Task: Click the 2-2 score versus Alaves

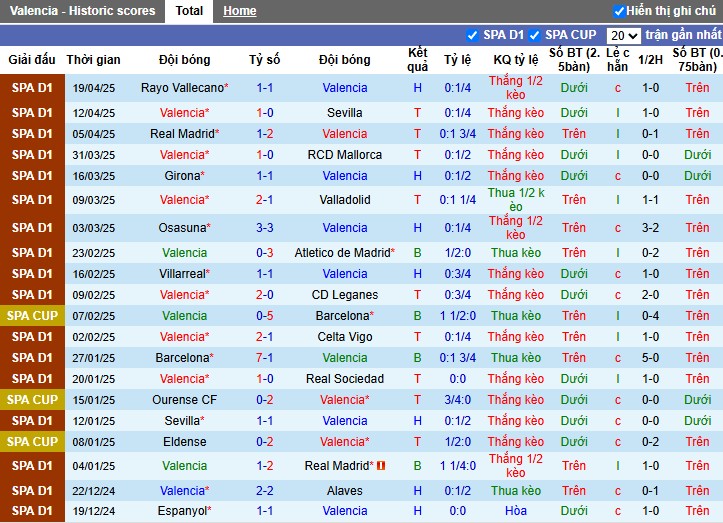Action: (x=265, y=491)
